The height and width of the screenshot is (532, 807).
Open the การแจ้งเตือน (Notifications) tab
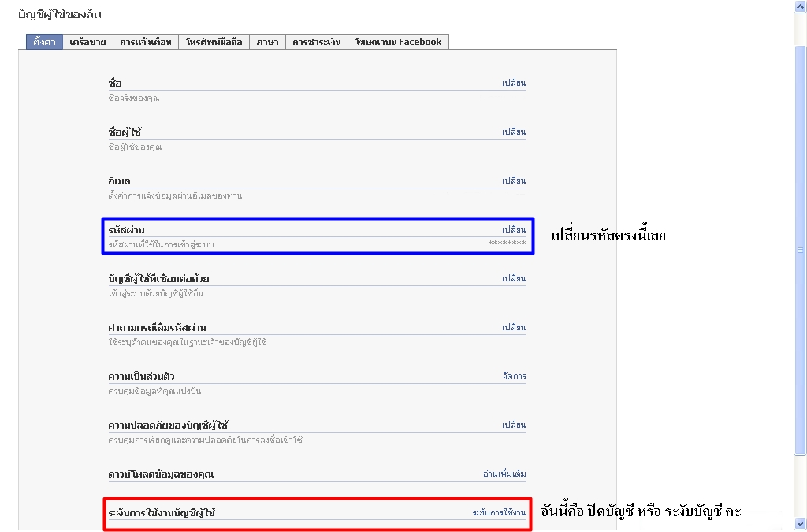pyautogui.click(x=145, y=42)
